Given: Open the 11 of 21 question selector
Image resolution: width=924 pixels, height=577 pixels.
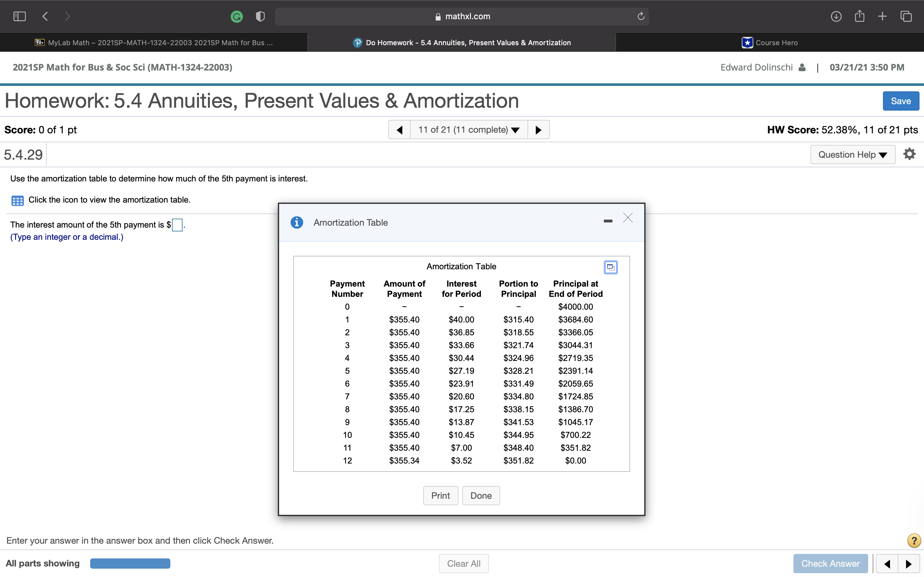Looking at the screenshot, I should 468,130.
